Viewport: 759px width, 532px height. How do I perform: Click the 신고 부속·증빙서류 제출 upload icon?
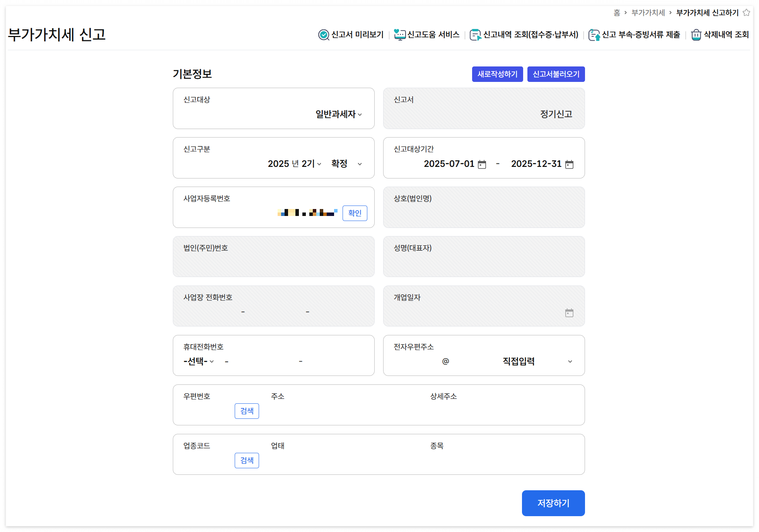click(x=594, y=35)
